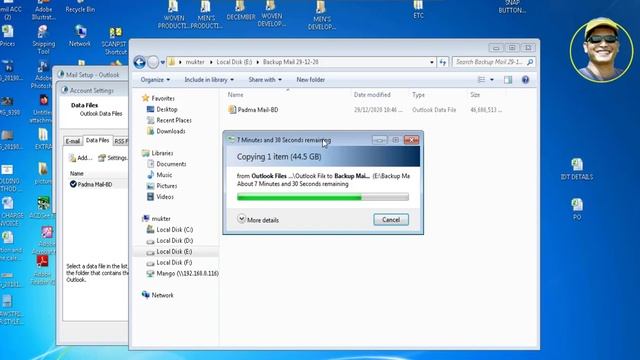This screenshot has width=640, height=360.
Task: Open the PO desktop file
Action: 577,209
